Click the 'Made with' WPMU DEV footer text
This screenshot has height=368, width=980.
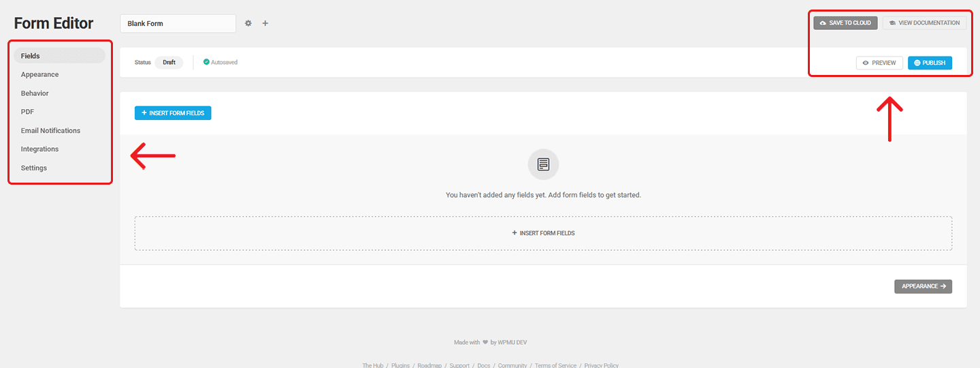point(490,342)
